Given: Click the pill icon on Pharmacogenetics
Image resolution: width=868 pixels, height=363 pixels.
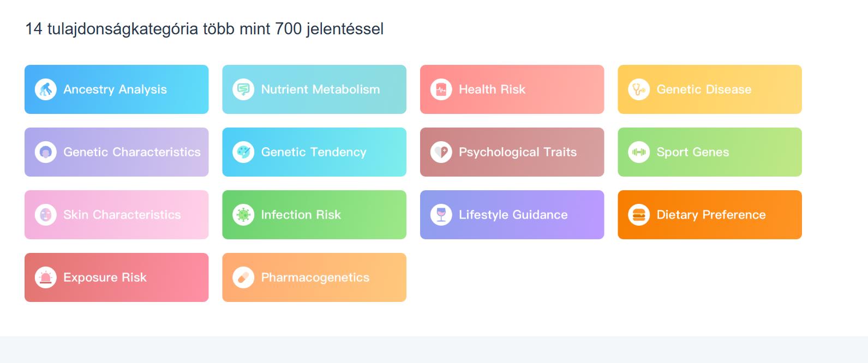Looking at the screenshot, I should coord(243,277).
